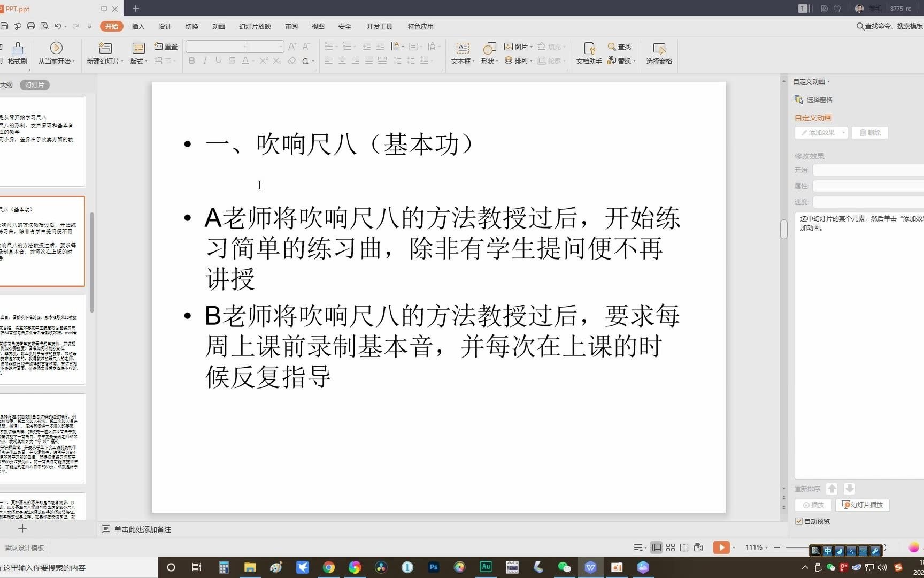Screen dimensions: 924x578
Task: Select the Format Painter (格式刷) tool
Action: pos(17,54)
